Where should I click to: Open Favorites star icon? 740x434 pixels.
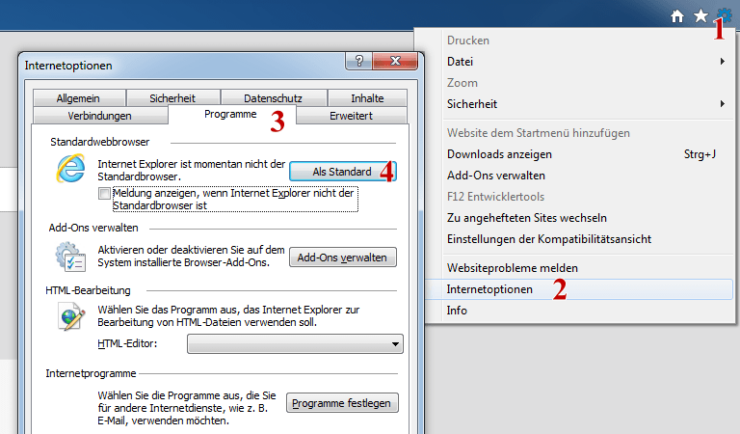click(701, 16)
